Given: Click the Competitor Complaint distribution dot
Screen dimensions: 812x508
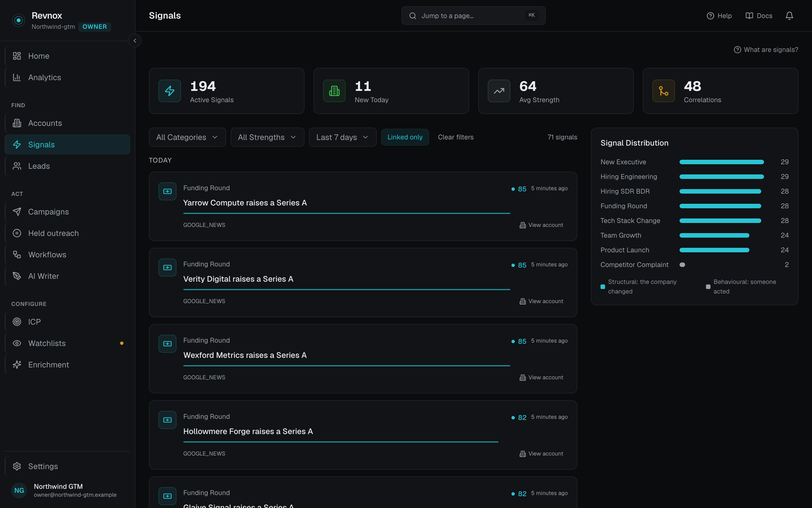Looking at the screenshot, I should 682,265.
